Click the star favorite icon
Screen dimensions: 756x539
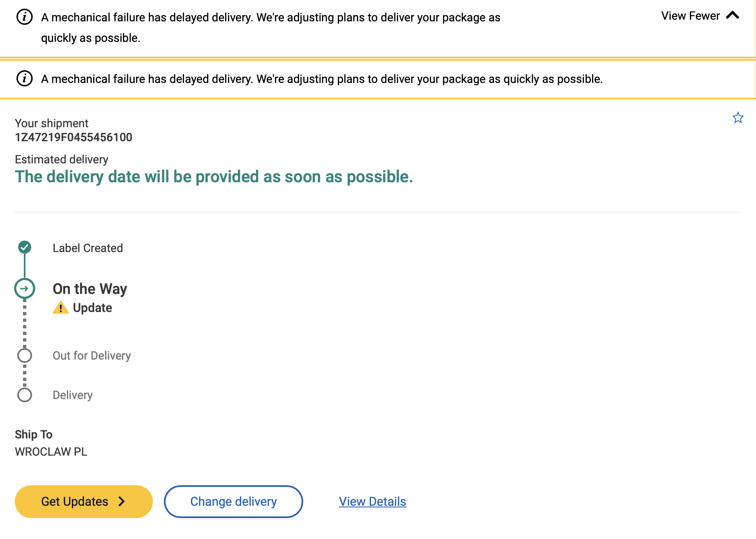click(x=738, y=118)
